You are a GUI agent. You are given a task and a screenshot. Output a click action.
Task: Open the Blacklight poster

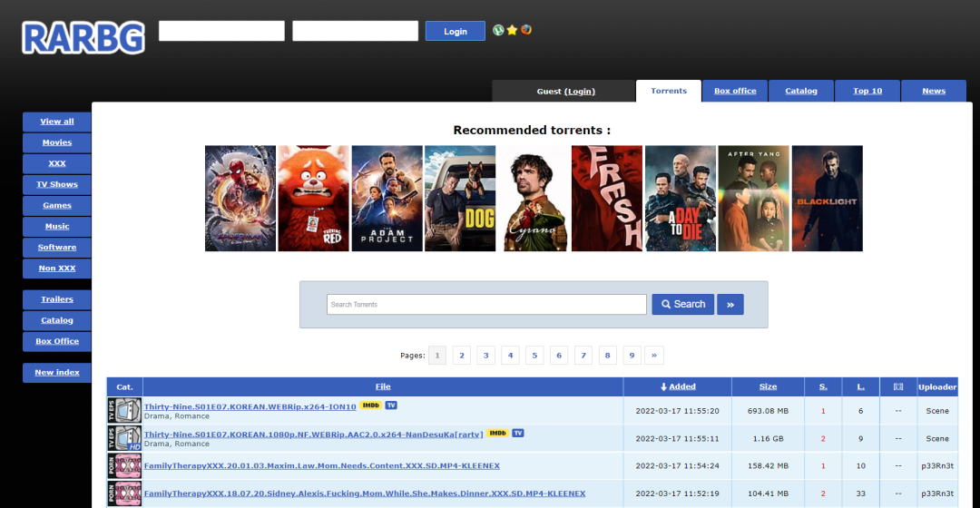(827, 199)
